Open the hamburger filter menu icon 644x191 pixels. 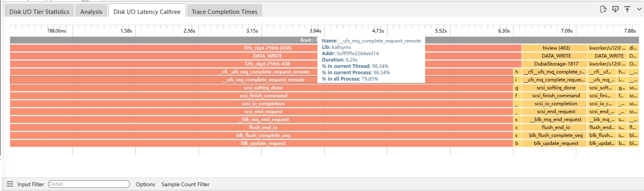[10, 184]
